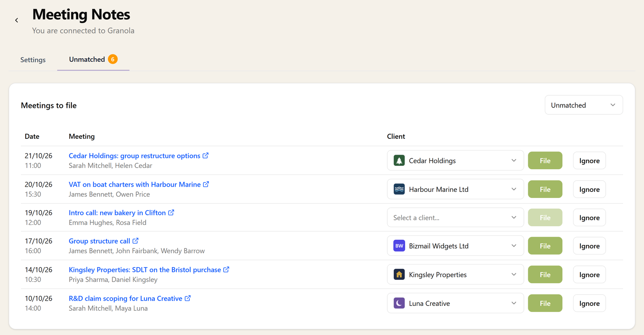This screenshot has width=644, height=335.
Task: Go back using the left chevron arrow
Action: coord(17,20)
